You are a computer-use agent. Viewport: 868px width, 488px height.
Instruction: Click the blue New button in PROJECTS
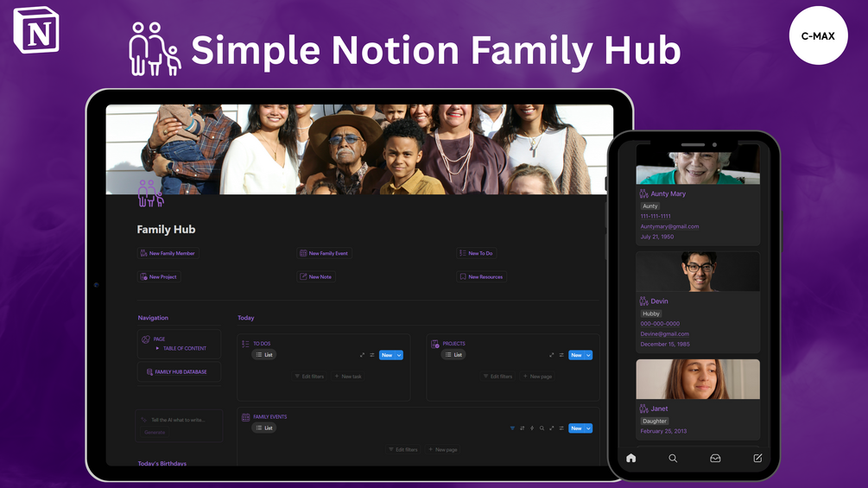pos(576,355)
